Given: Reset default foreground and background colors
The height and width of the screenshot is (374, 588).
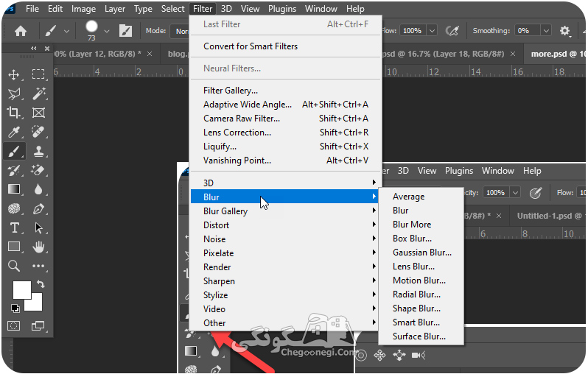Looking at the screenshot, I should pyautogui.click(x=15, y=308).
